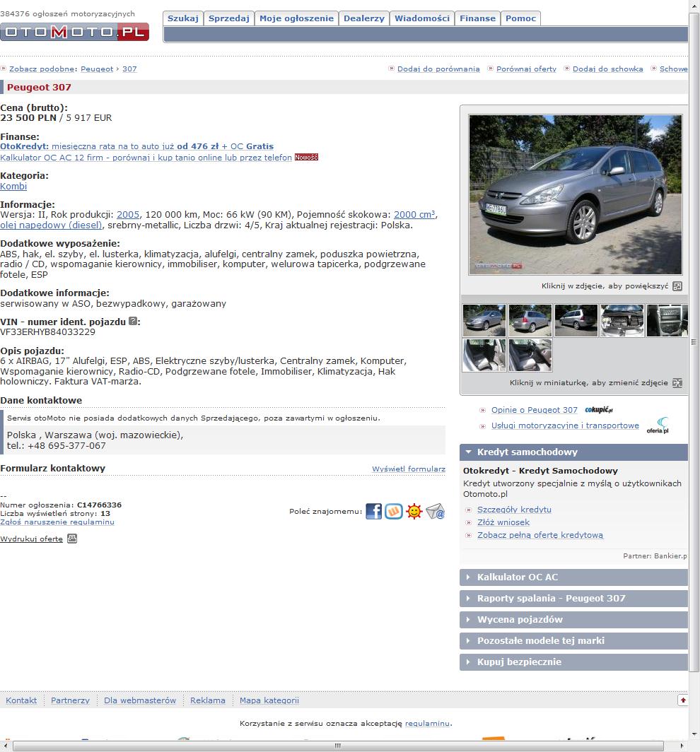This screenshot has height=752, width=700.
Task: Expand the Kalkulator OC AC section
Action: [574, 577]
